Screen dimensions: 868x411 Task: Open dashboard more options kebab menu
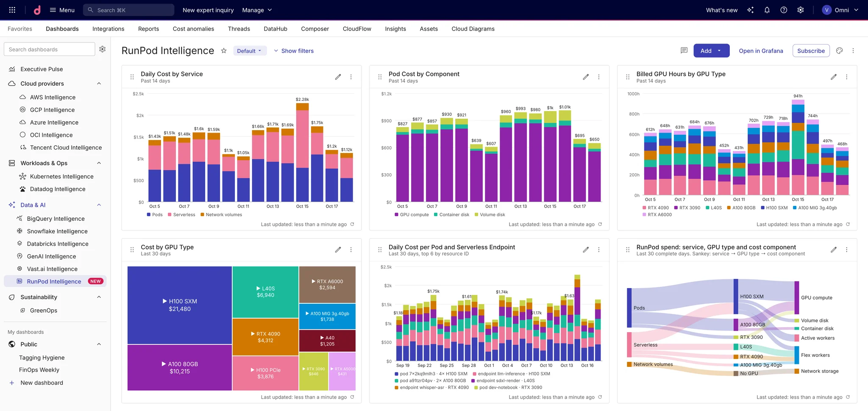click(x=853, y=50)
